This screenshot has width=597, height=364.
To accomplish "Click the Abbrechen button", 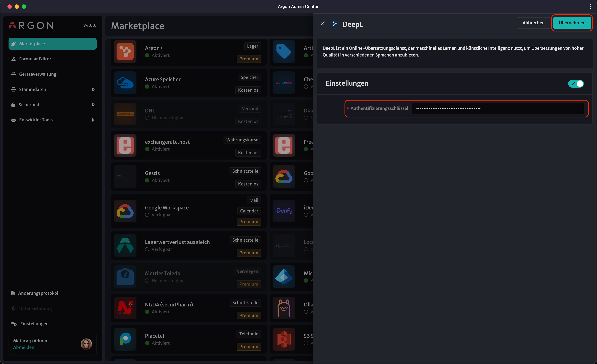I will pos(533,23).
